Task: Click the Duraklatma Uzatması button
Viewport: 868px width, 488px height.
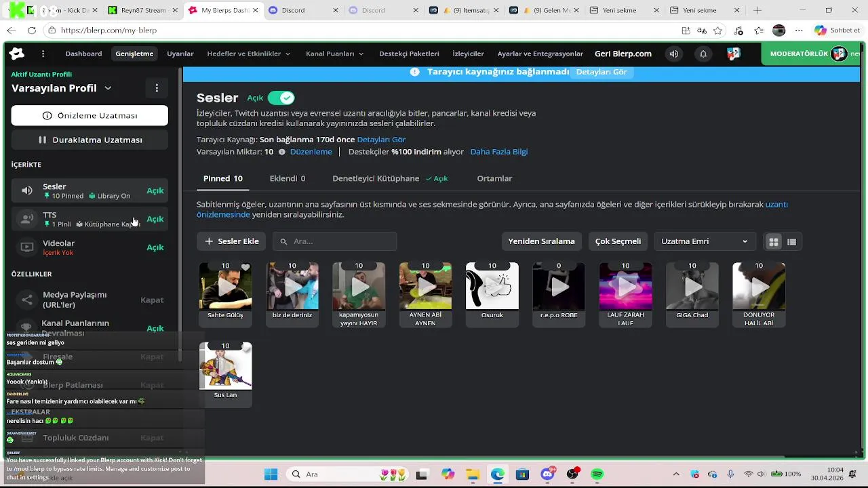Action: click(90, 140)
